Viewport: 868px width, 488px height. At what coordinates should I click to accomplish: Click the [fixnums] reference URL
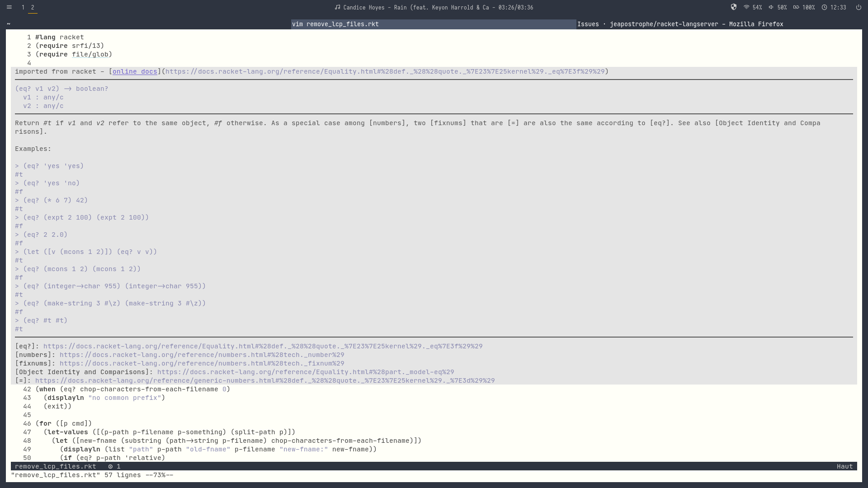click(x=202, y=364)
